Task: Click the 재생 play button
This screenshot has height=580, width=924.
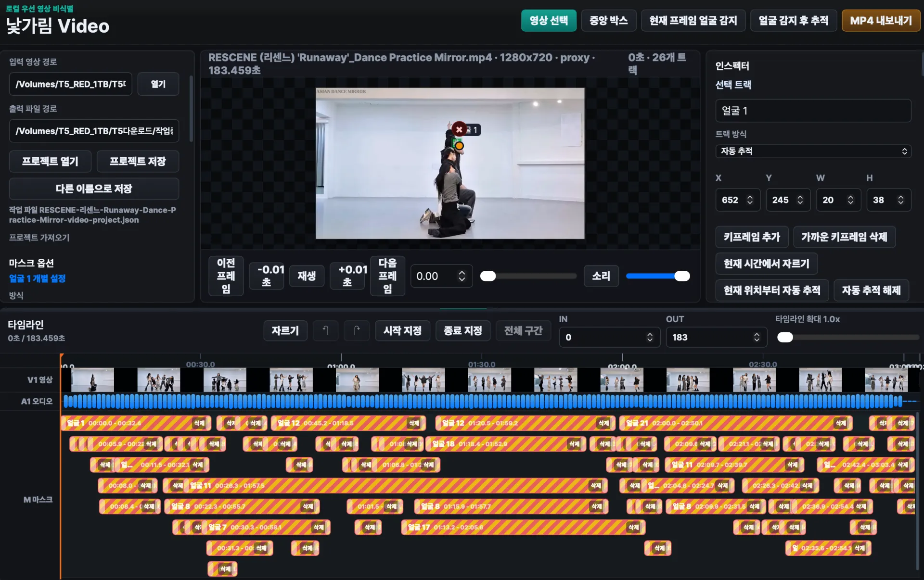Action: pyautogui.click(x=307, y=276)
